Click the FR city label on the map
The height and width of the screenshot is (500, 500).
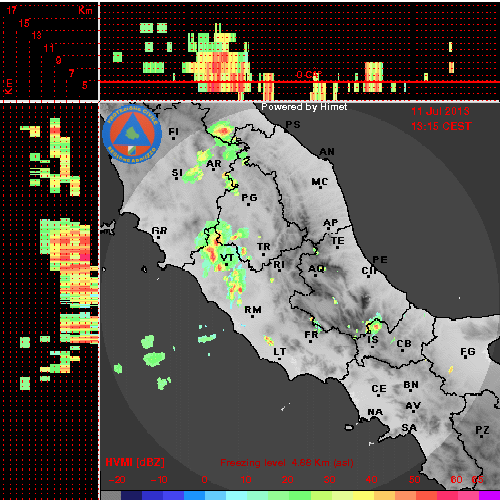311,335
